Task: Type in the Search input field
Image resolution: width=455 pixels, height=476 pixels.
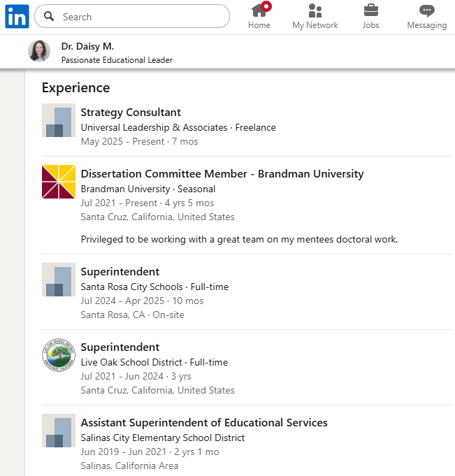Action: click(140, 17)
